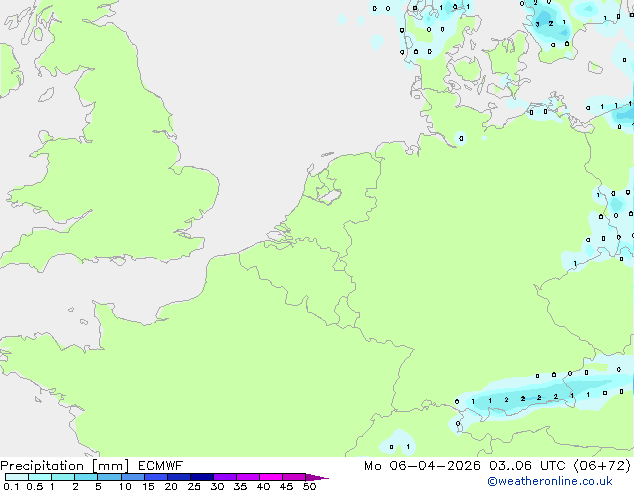
Task: Click the '10' legend scale label
Action: [125, 486]
